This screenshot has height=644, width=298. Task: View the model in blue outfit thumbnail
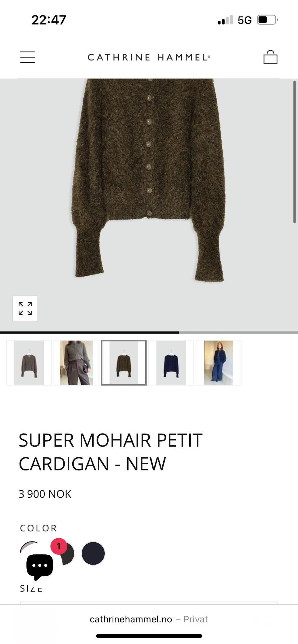(219, 363)
